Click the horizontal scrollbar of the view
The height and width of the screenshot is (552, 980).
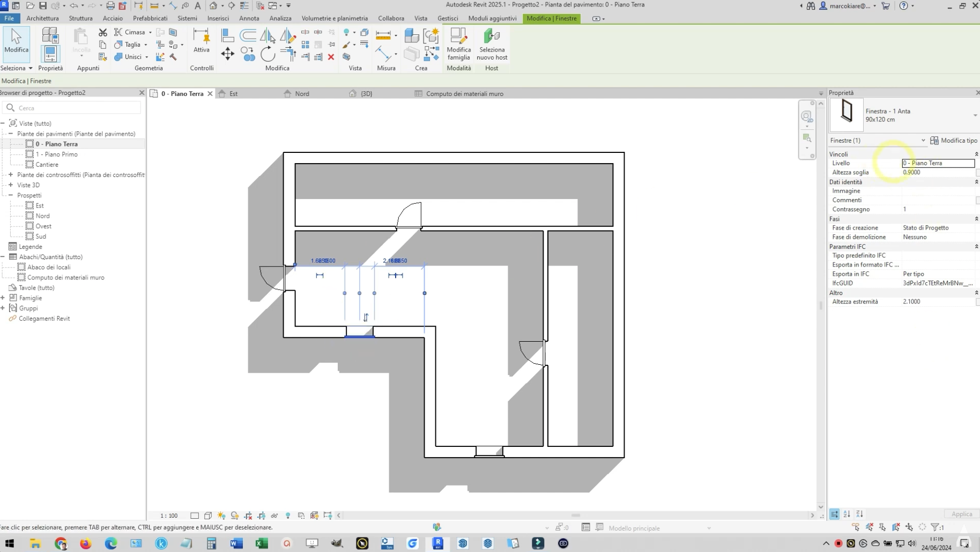pos(575,516)
